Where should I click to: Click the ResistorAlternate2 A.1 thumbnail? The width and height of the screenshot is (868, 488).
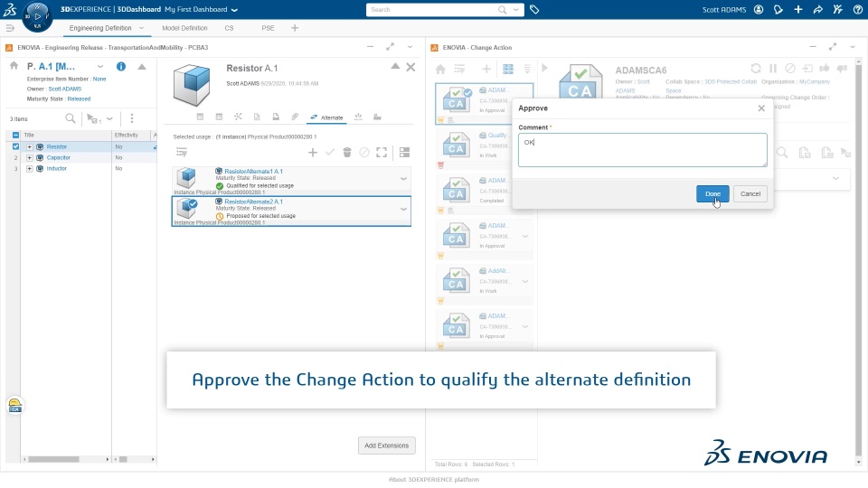(186, 209)
